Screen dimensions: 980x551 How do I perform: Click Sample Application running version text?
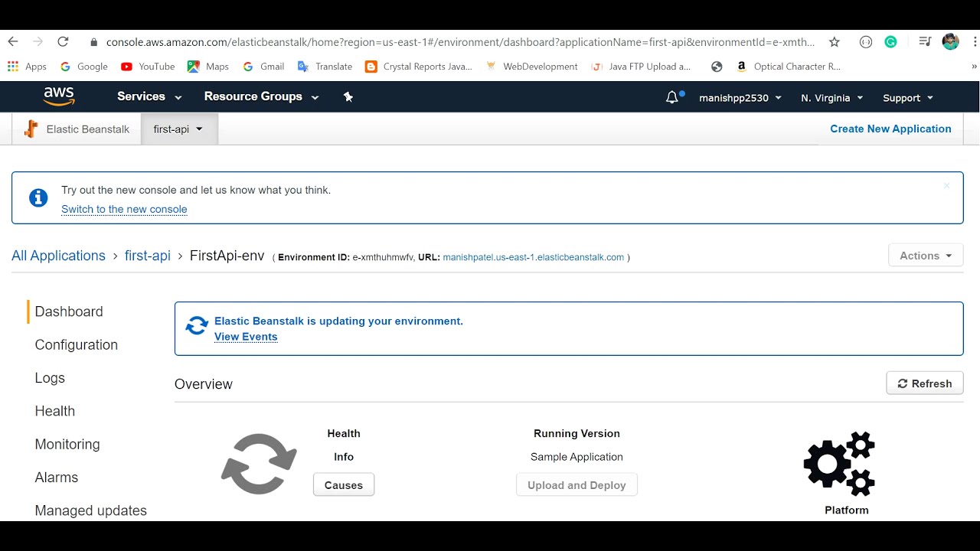pyautogui.click(x=577, y=457)
